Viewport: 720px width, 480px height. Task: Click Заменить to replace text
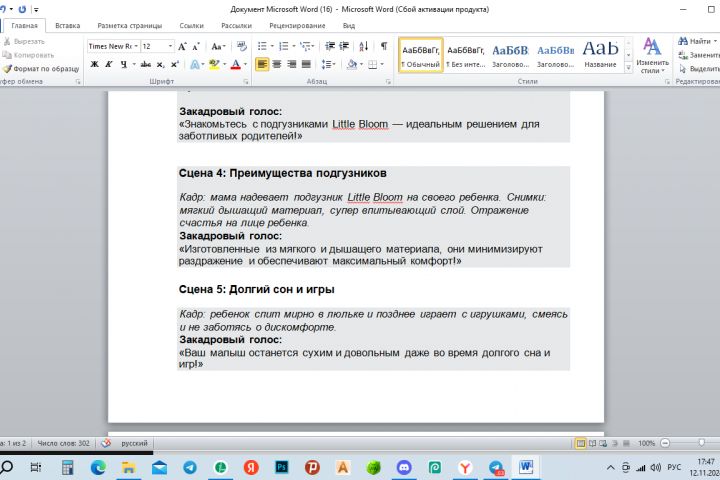[x=699, y=55]
